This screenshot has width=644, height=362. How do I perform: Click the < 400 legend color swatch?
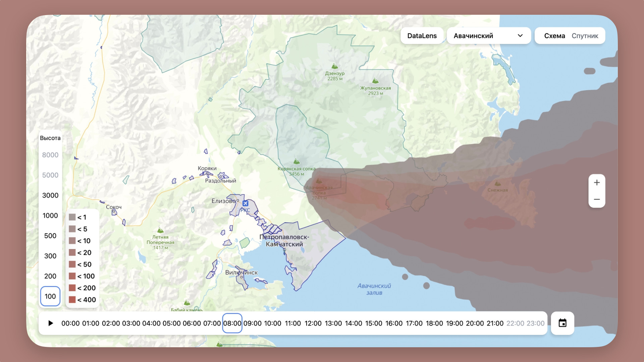72,300
